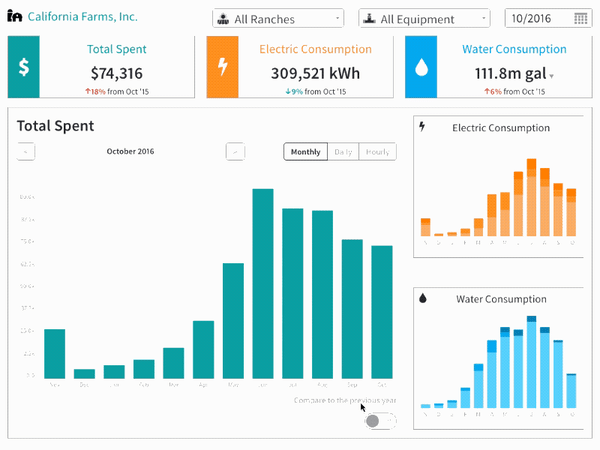Click lightning icon in Electric Consumption chart

point(422,126)
